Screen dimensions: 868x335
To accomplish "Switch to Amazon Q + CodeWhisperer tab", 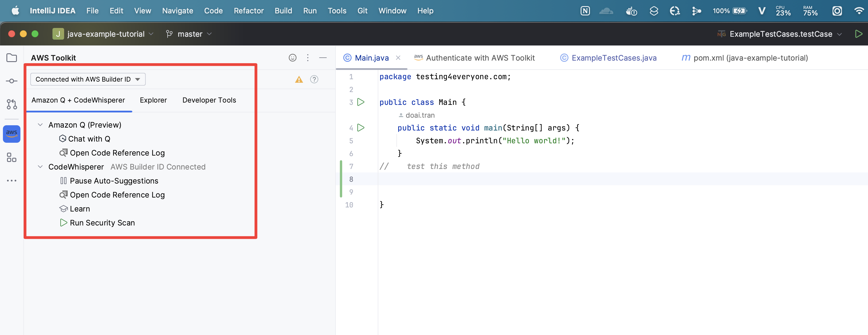I will 78,100.
